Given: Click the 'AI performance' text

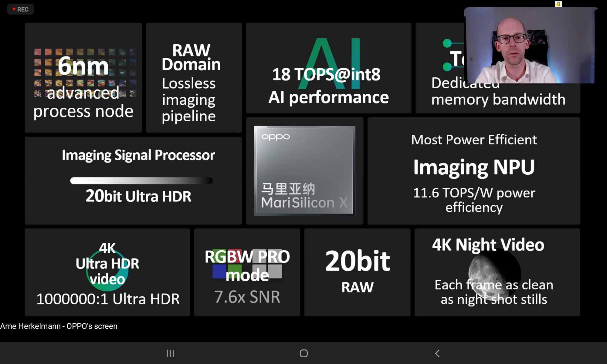Looking at the screenshot, I should tap(328, 97).
